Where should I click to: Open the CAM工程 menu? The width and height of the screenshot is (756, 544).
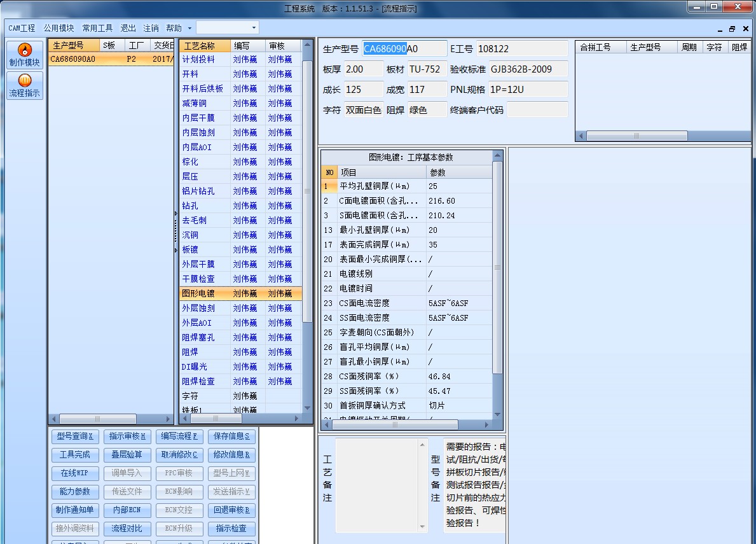[x=22, y=28]
